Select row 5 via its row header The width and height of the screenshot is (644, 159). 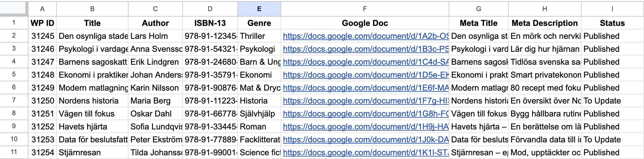(x=14, y=75)
